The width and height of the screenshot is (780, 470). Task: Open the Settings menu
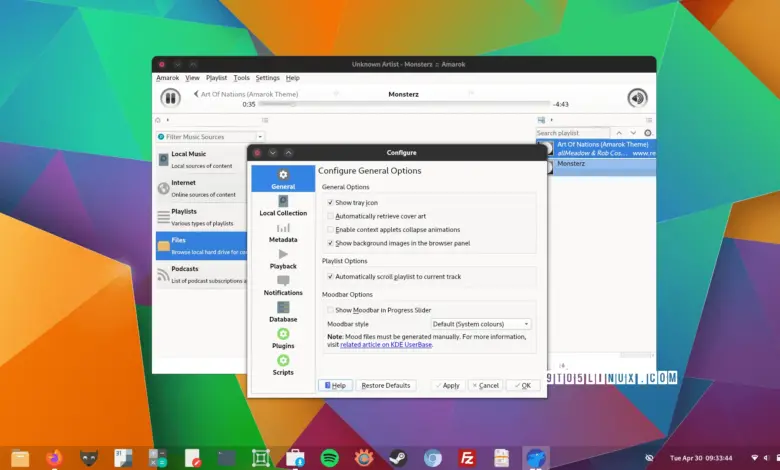[x=268, y=78]
